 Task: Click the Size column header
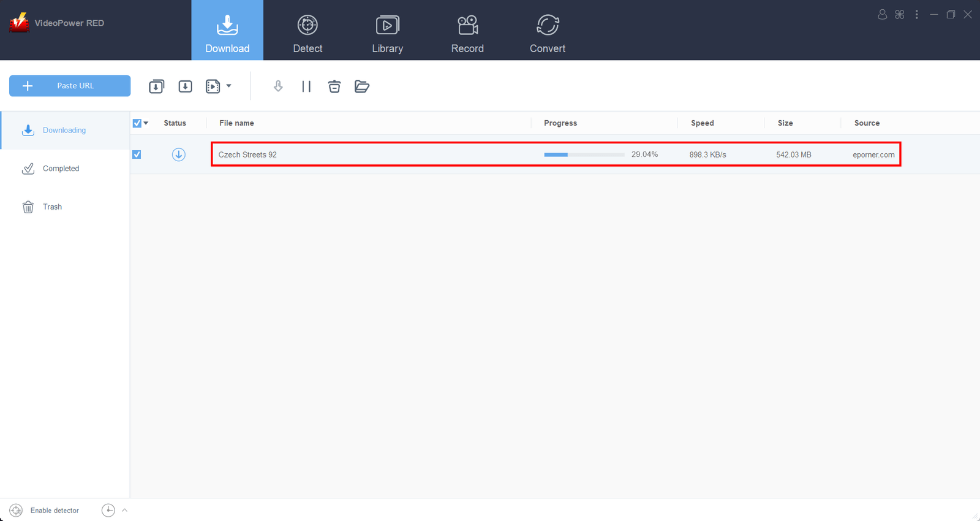point(785,123)
